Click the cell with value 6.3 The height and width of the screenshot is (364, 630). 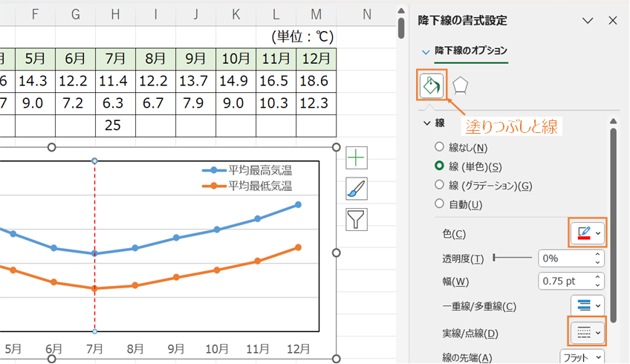point(115,103)
